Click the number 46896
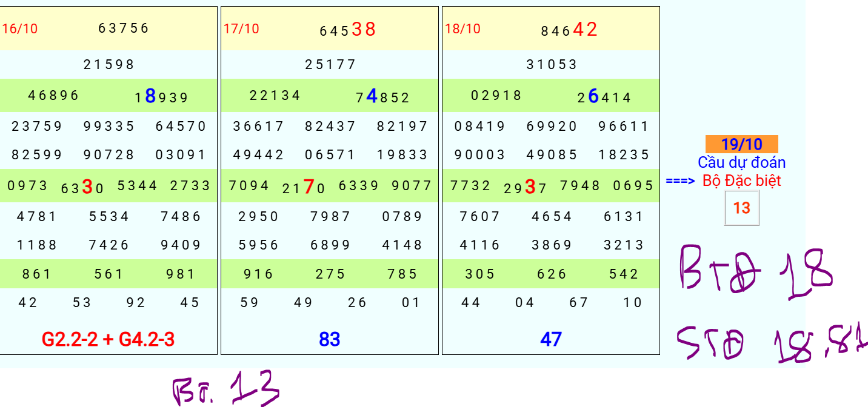 pyautogui.click(x=53, y=95)
